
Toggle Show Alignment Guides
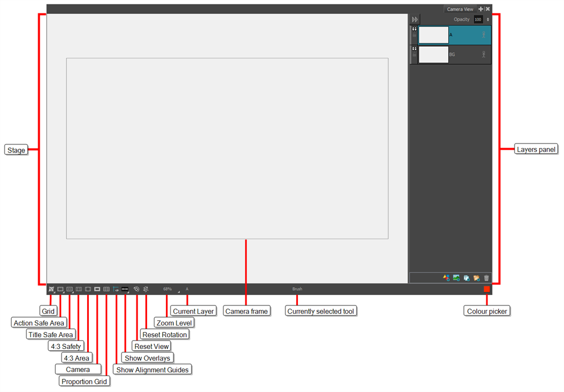pyautogui.click(x=116, y=289)
